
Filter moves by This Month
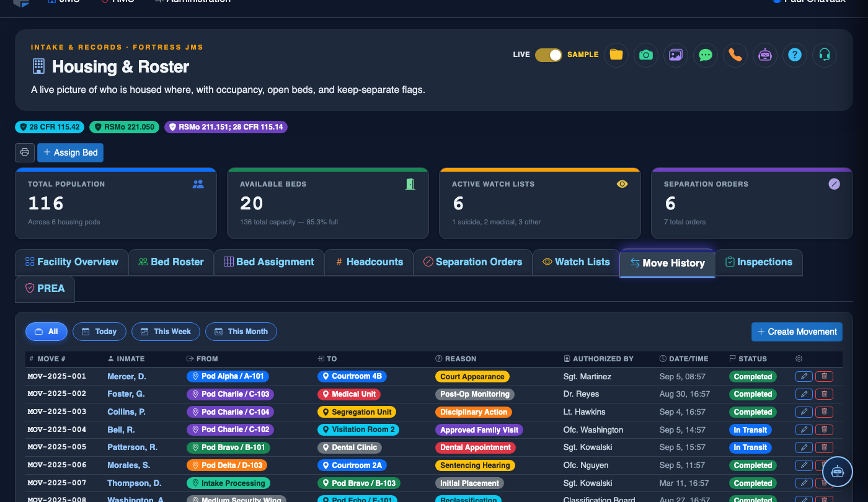pos(241,332)
